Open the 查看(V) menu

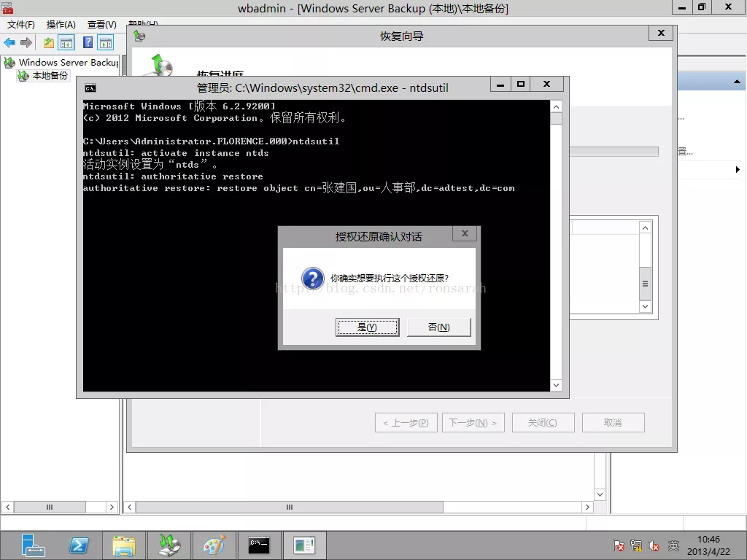tap(101, 25)
